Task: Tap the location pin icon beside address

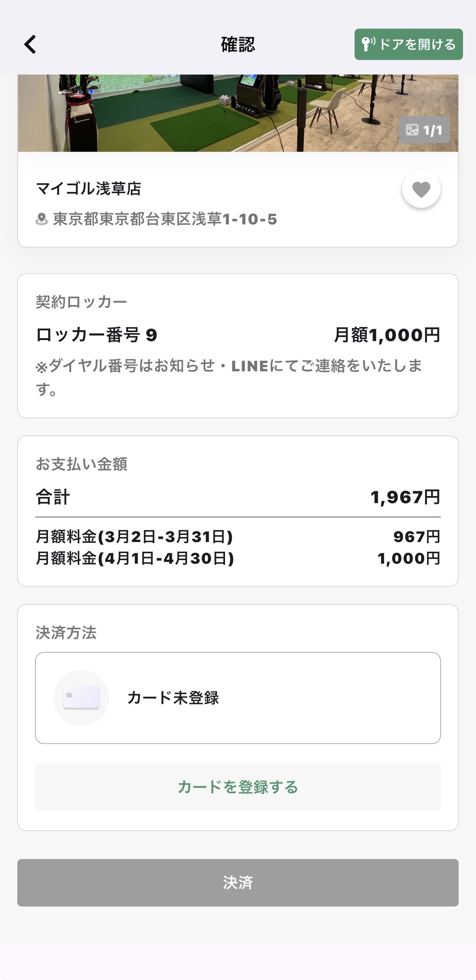Action: point(41,219)
